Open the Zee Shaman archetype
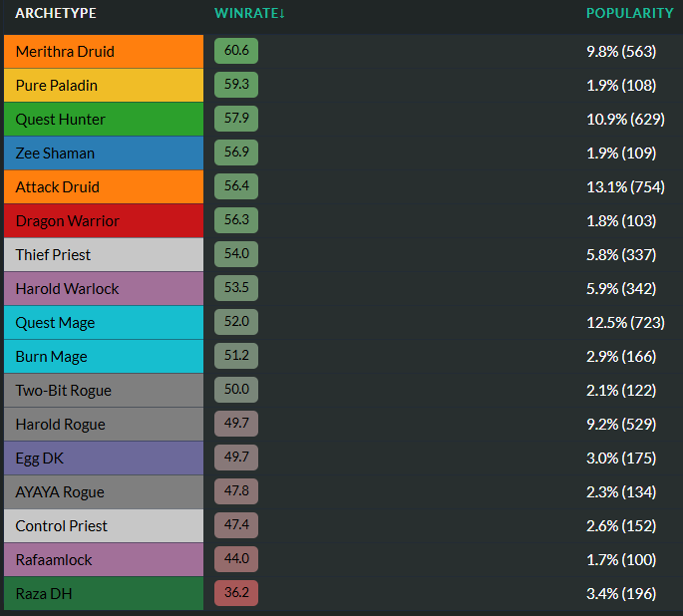683x616 pixels. tap(104, 154)
